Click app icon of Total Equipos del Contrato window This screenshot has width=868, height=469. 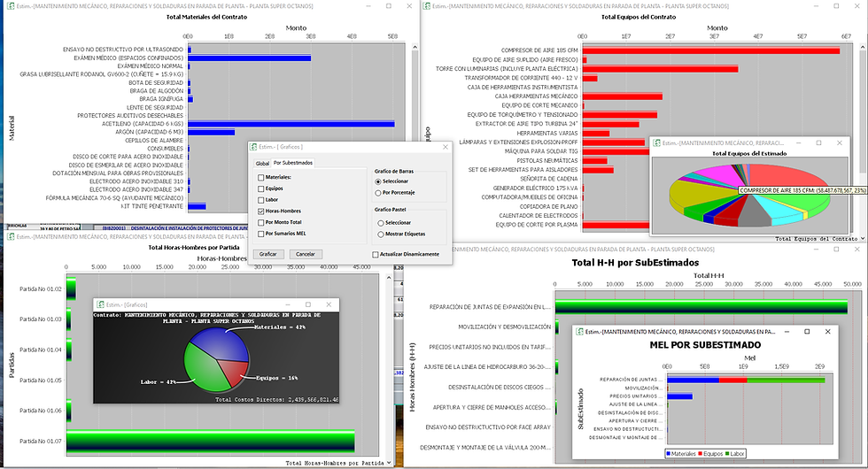click(x=427, y=6)
